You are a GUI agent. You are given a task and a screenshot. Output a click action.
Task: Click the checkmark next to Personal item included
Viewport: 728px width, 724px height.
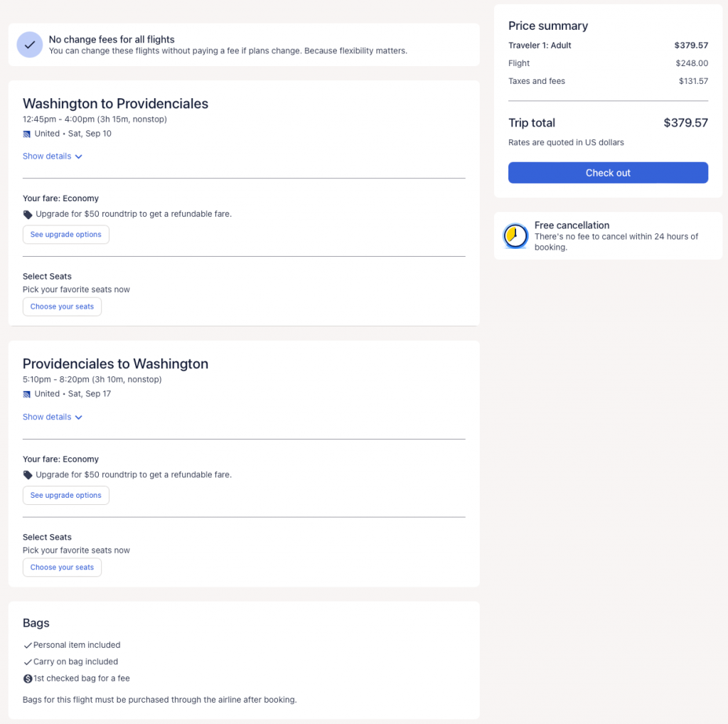(28, 646)
